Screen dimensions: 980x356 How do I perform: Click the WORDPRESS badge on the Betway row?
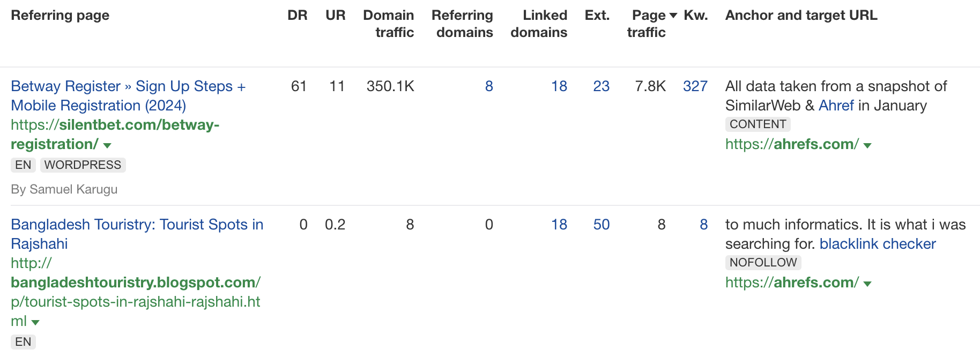click(83, 165)
